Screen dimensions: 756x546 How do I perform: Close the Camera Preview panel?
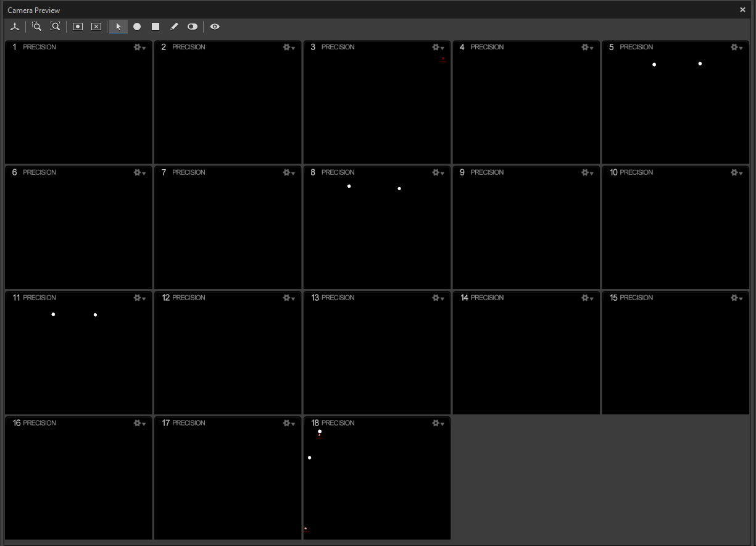click(742, 10)
